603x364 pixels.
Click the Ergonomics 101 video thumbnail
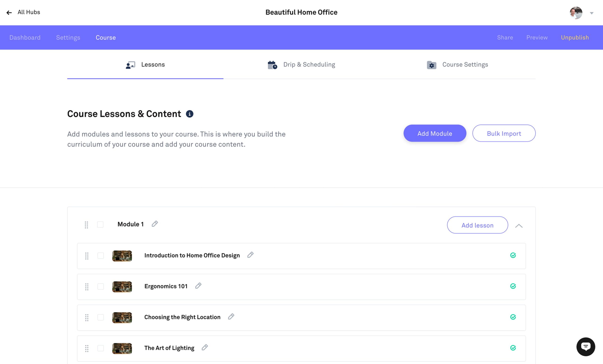(x=122, y=287)
